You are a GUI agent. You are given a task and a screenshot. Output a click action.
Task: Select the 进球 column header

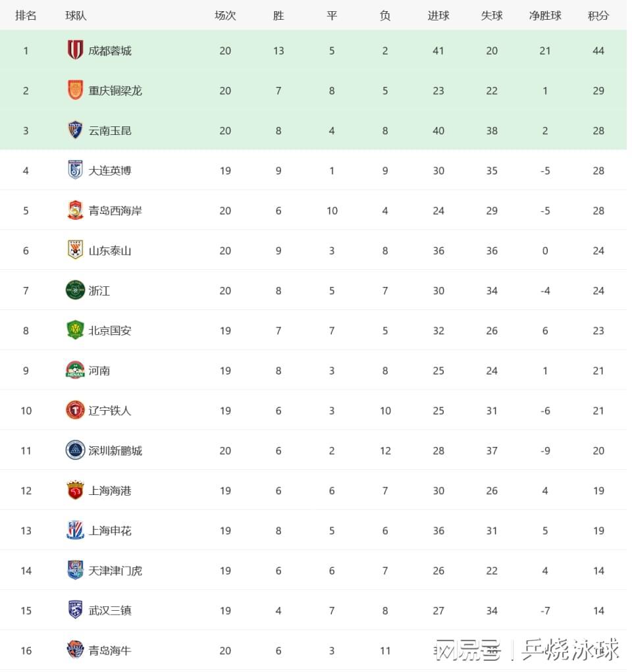(438, 16)
